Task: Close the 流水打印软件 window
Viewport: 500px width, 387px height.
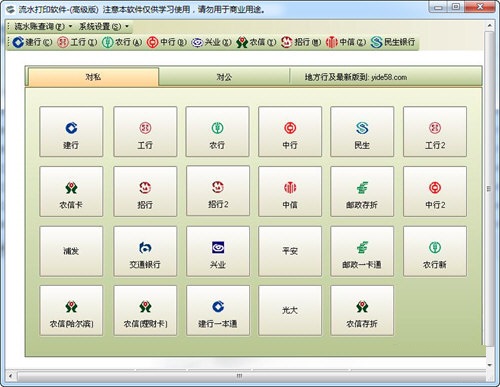Action: [x=480, y=7]
